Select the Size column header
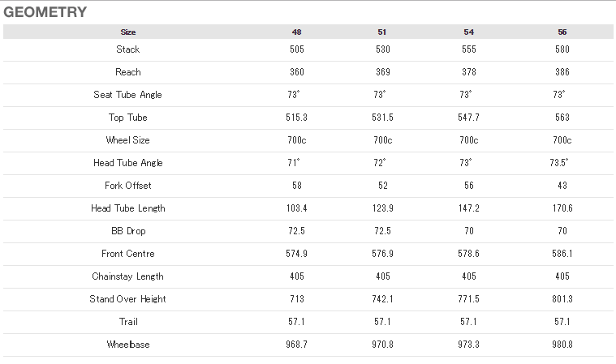 click(x=128, y=32)
